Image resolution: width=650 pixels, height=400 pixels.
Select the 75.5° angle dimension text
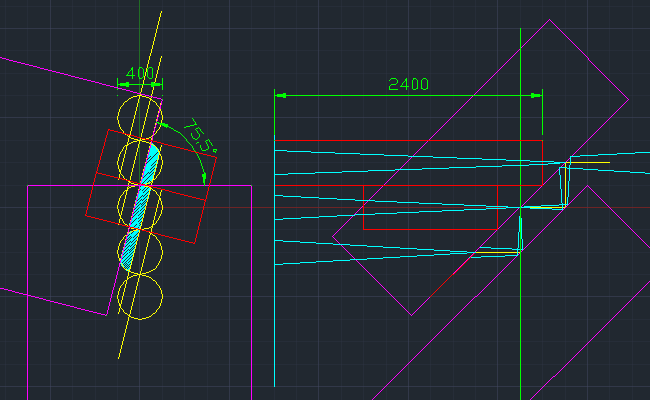(200, 136)
